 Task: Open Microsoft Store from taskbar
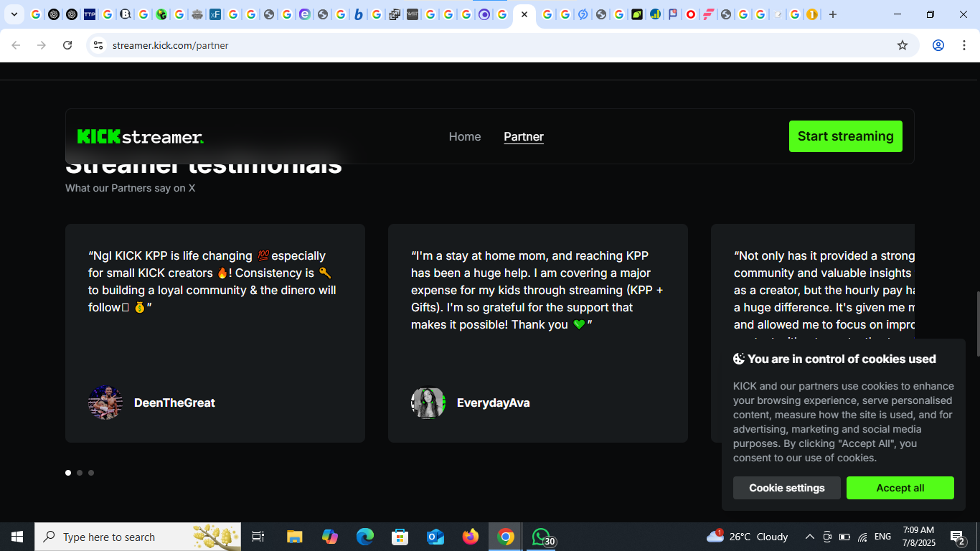[400, 537]
